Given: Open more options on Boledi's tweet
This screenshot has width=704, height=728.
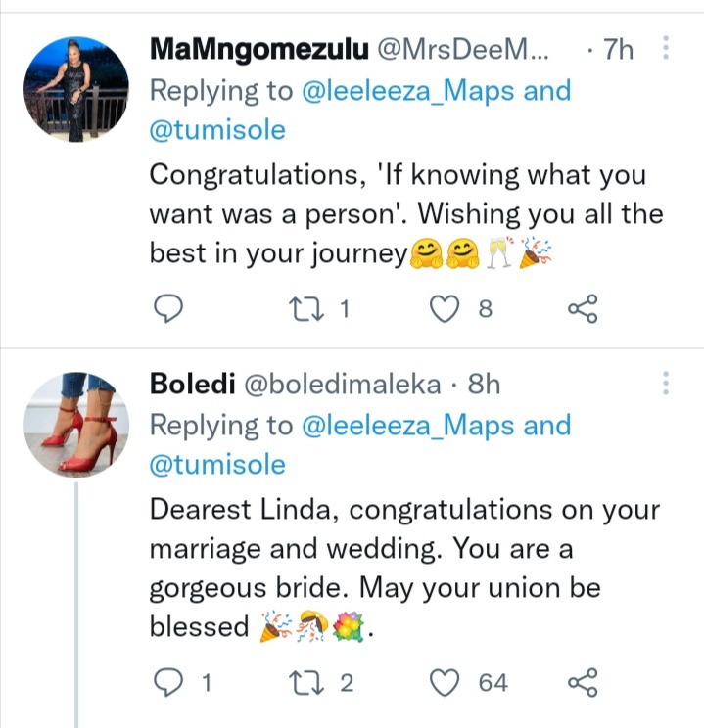Looking at the screenshot, I should [666, 383].
